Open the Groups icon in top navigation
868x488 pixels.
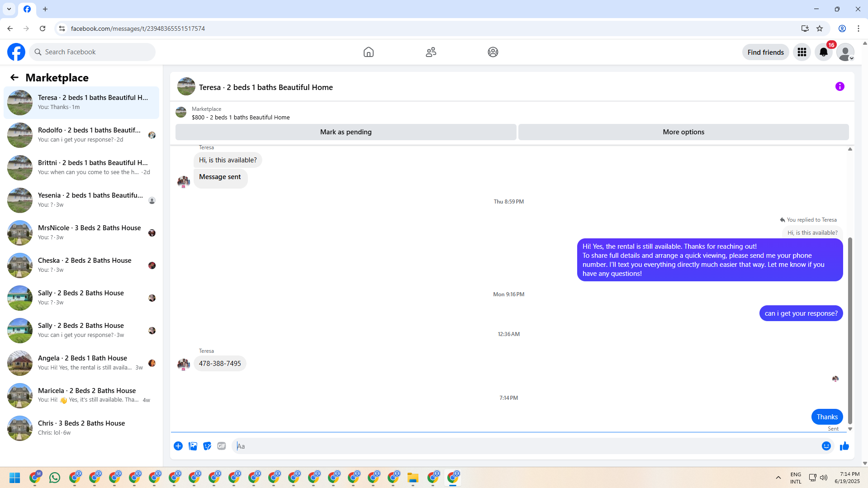pyautogui.click(x=493, y=52)
